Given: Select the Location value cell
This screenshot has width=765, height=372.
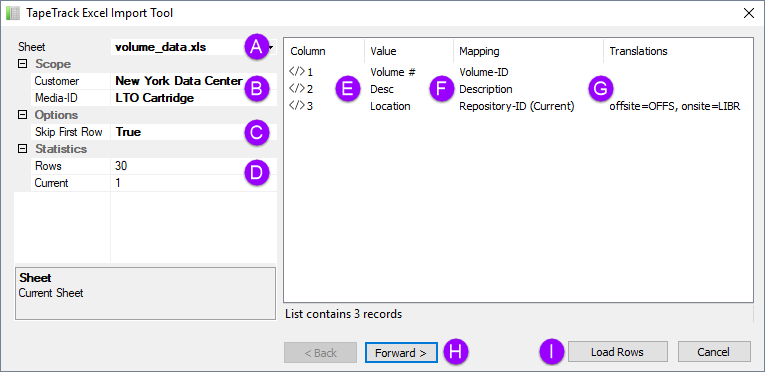Looking at the screenshot, I should click(390, 106).
